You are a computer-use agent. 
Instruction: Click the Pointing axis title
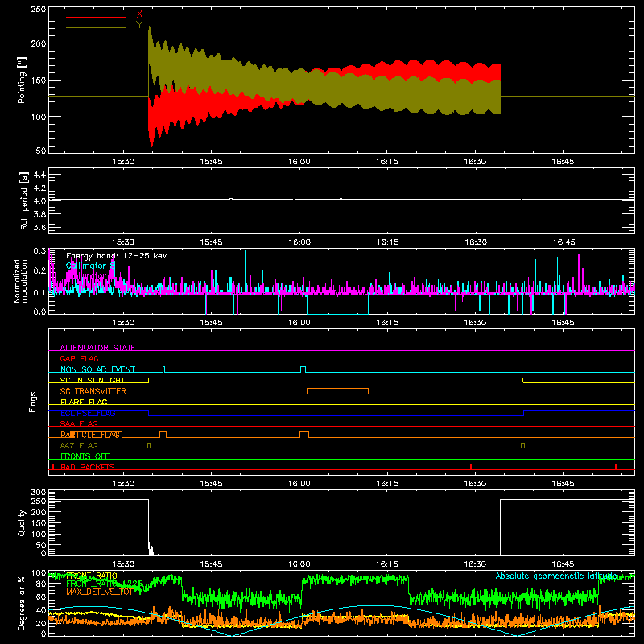[x=22, y=80]
